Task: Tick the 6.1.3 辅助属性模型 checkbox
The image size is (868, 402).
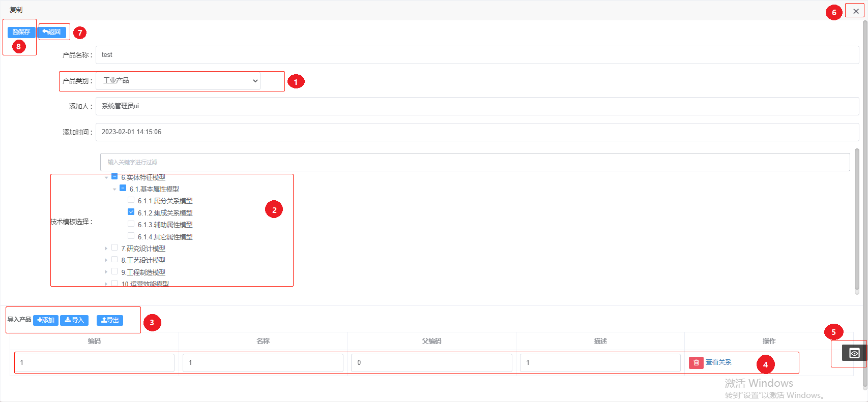Action: point(131,224)
